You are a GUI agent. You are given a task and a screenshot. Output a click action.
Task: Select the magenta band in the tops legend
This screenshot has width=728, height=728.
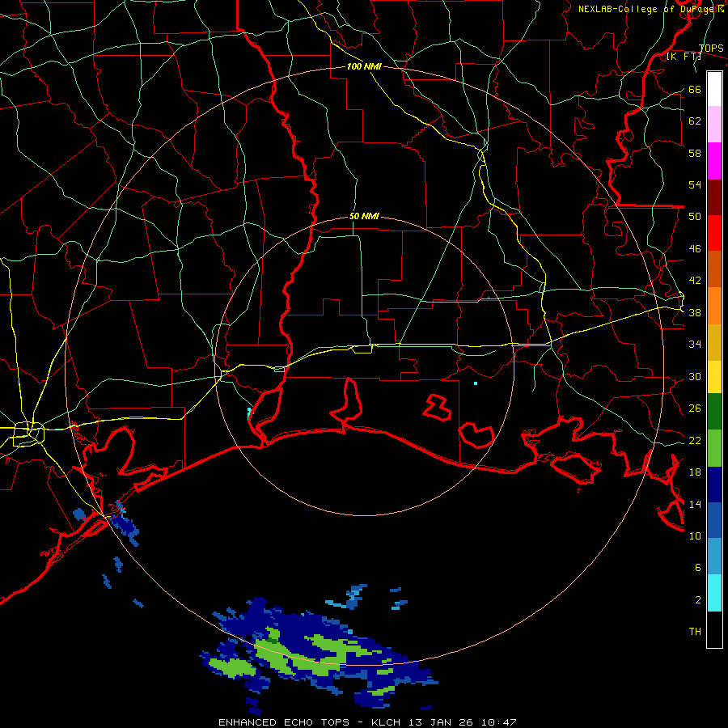tap(714, 161)
